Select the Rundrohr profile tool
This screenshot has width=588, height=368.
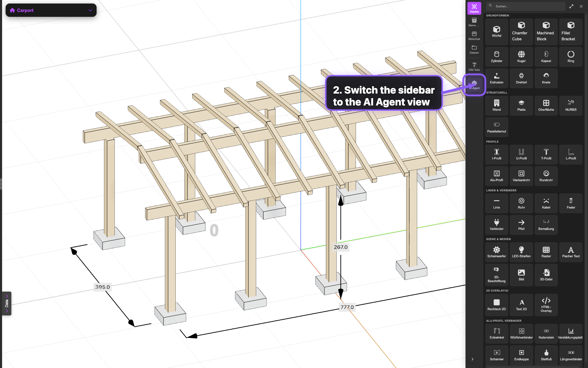[546, 176]
